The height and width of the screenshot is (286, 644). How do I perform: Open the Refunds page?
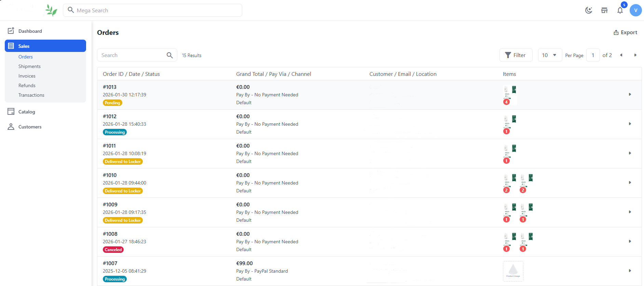pos(27,85)
